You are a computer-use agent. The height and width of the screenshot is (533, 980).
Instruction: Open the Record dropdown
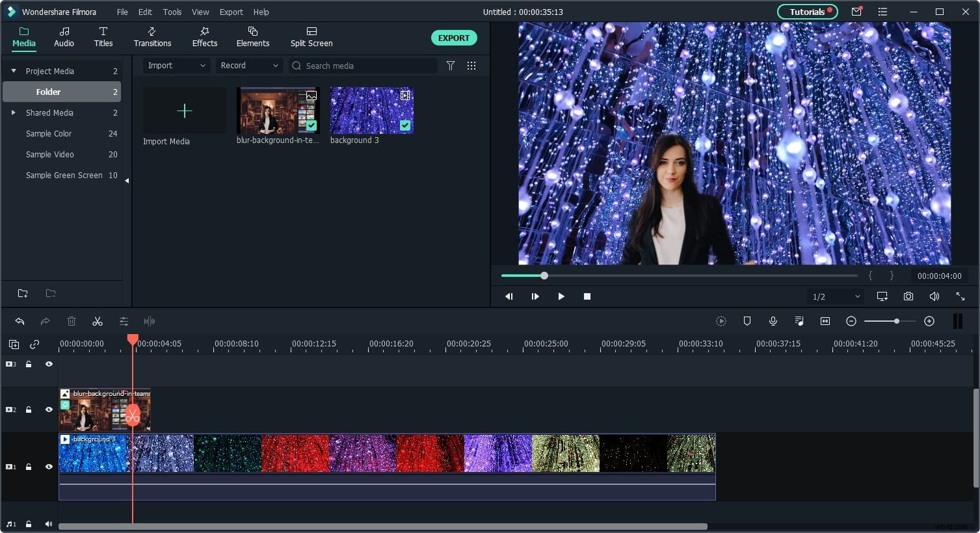click(248, 66)
